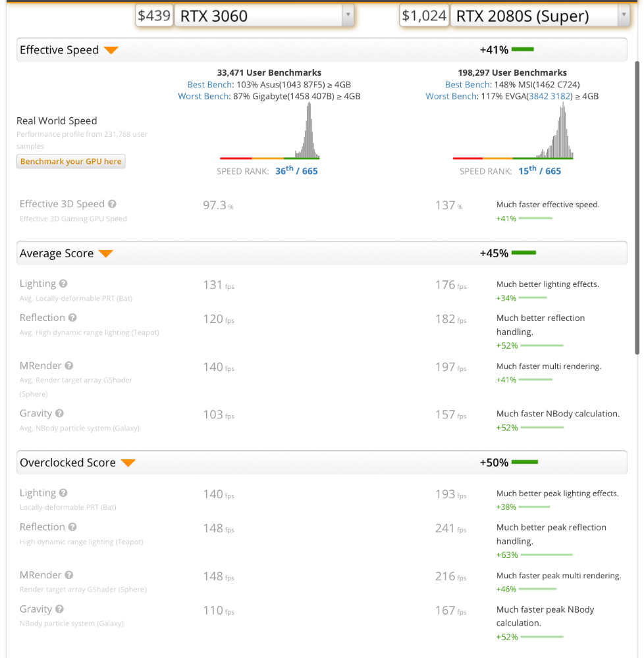The width and height of the screenshot is (644, 658).
Task: Click the help icon beside Average Gravity
Action: (x=59, y=413)
